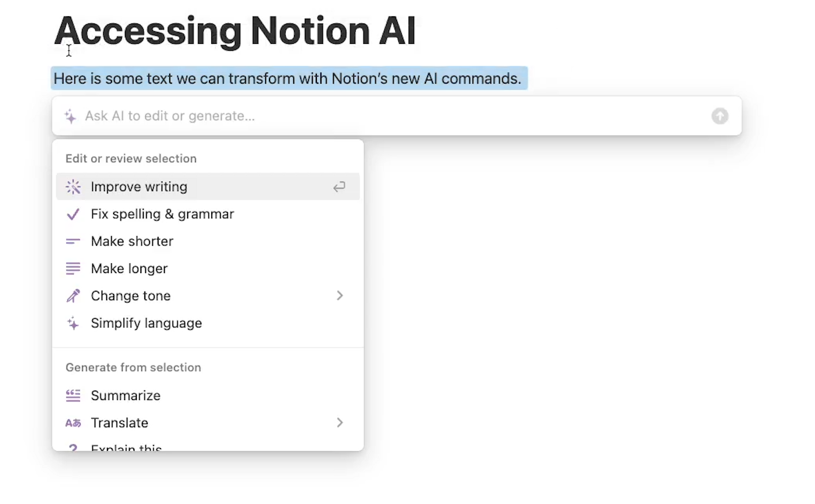
Task: Click the question mark icon next to Explain this
Action: [73, 447]
